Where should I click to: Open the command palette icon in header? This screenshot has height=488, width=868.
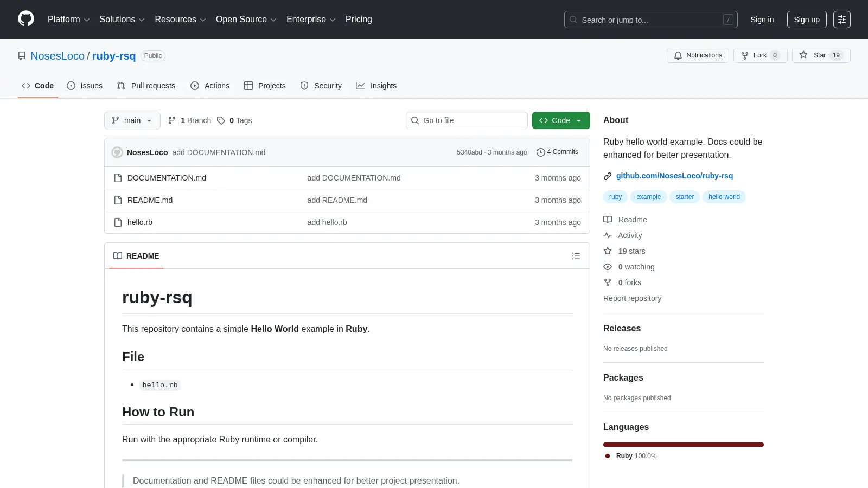[x=842, y=20]
